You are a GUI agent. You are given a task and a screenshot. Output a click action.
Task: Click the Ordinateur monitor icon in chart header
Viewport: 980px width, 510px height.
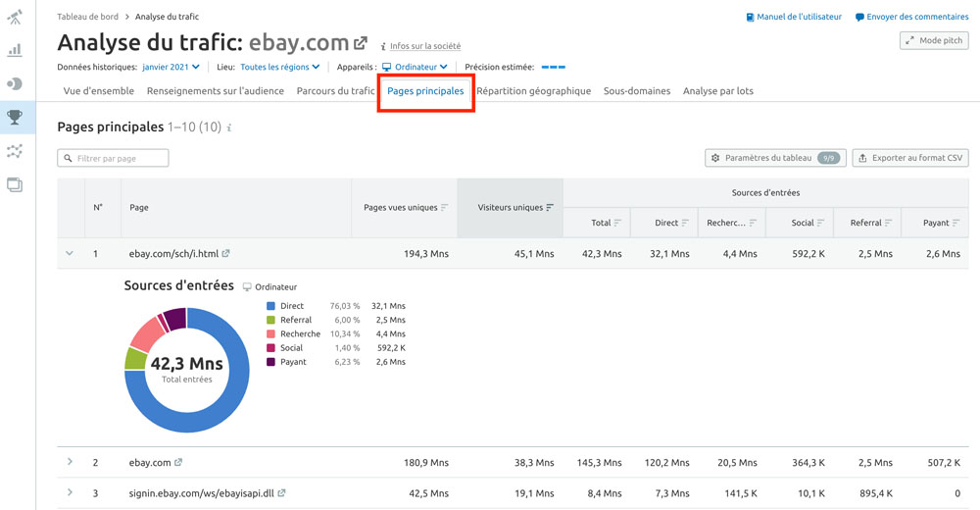pyautogui.click(x=247, y=286)
